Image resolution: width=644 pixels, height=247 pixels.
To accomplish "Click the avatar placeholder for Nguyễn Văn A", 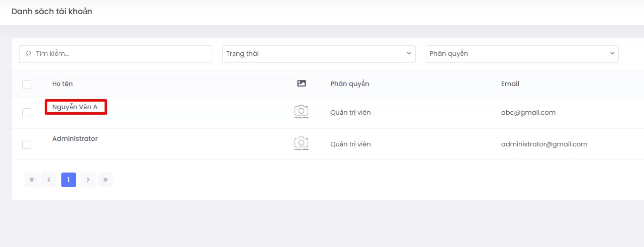I will [x=301, y=112].
